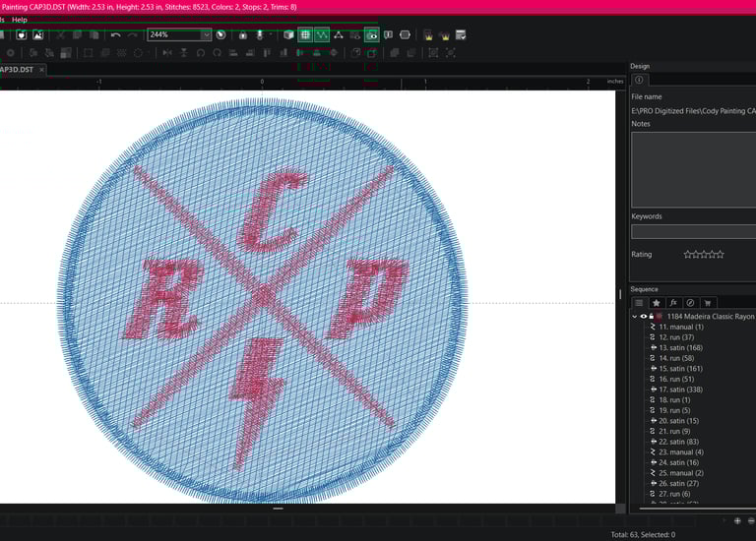This screenshot has height=541, width=756.
Task: Select sequence item 11. manual (1)
Action: 681,327
